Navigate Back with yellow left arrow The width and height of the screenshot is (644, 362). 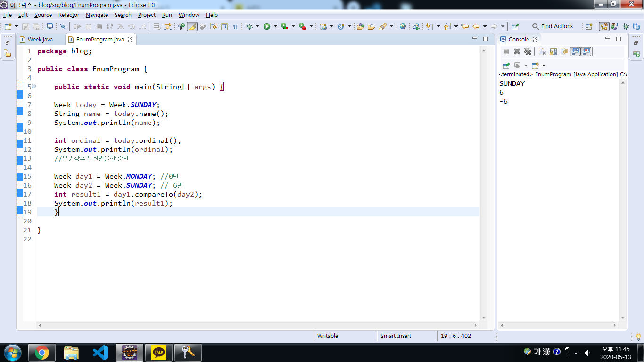click(476, 26)
